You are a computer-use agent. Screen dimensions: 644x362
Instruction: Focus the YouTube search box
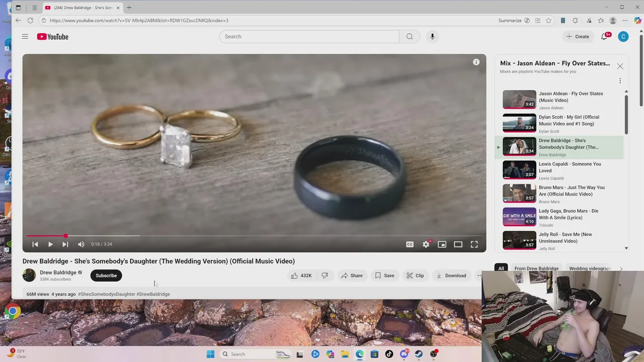pyautogui.click(x=309, y=36)
